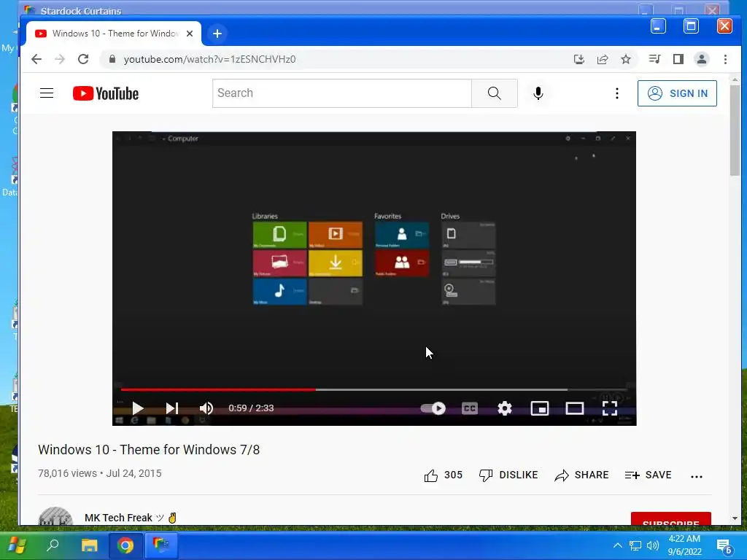Click Stardock Curtains taskbar icon

coord(161,545)
